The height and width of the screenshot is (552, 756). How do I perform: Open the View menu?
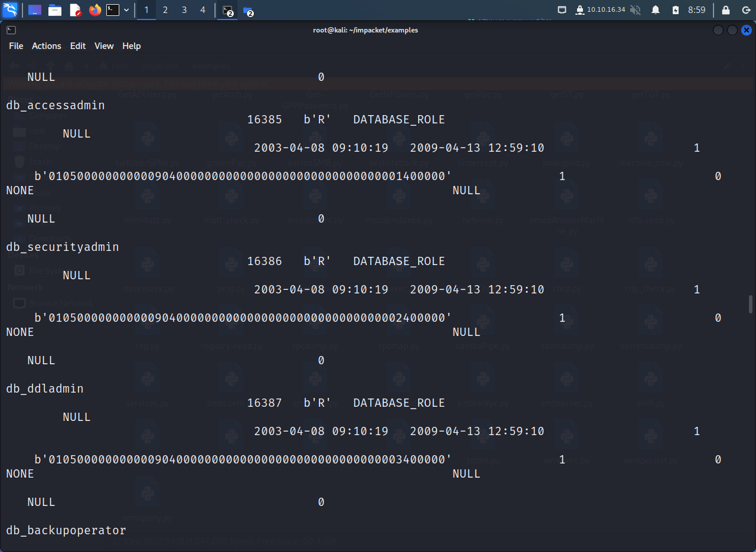click(104, 46)
